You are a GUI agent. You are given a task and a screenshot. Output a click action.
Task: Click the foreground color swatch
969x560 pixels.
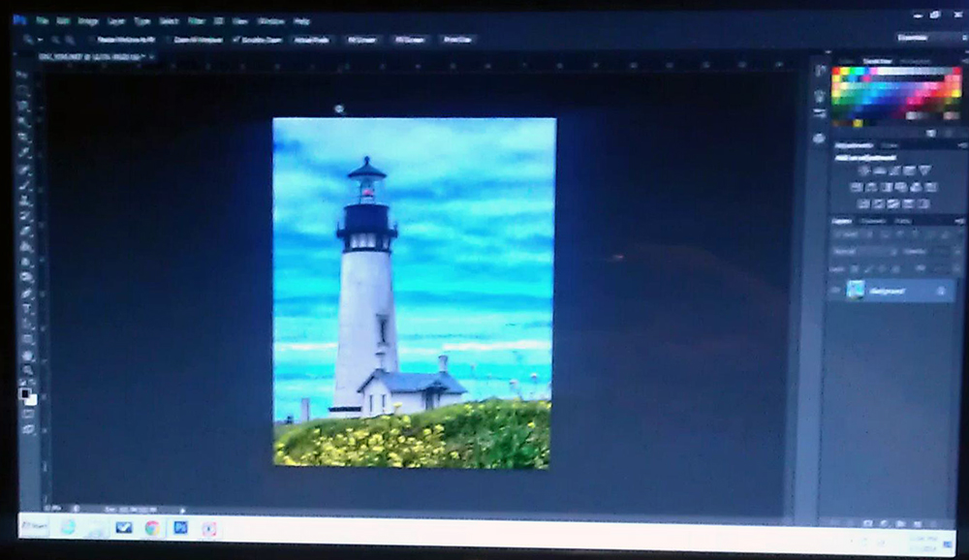point(24,392)
